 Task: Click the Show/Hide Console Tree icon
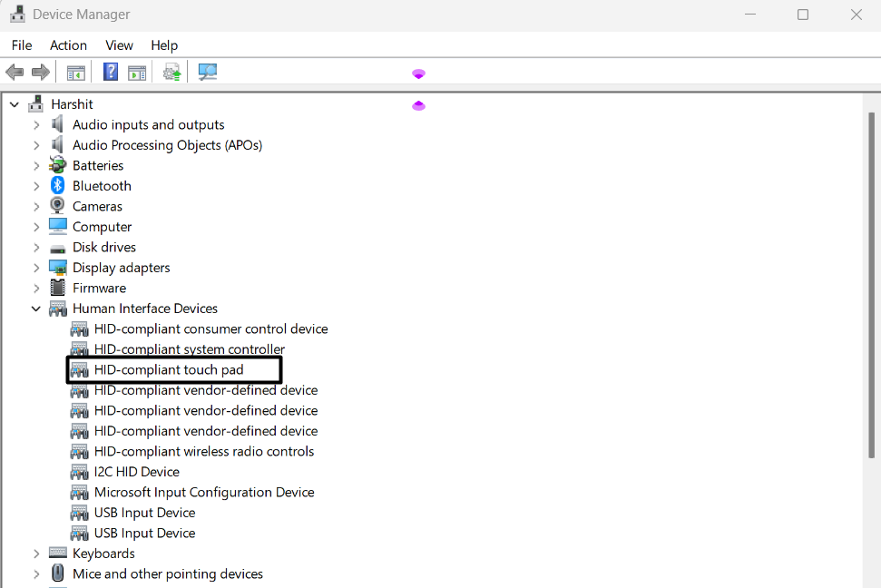click(76, 73)
